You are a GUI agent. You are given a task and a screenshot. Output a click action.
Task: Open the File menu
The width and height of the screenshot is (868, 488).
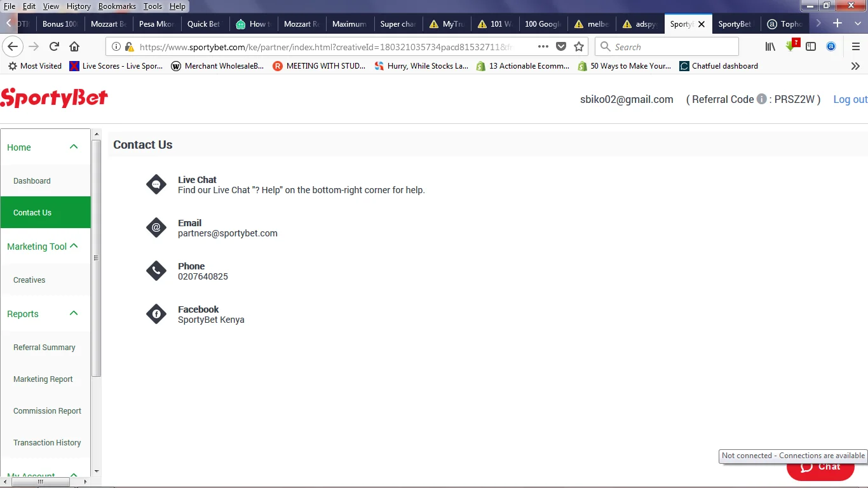click(x=10, y=6)
